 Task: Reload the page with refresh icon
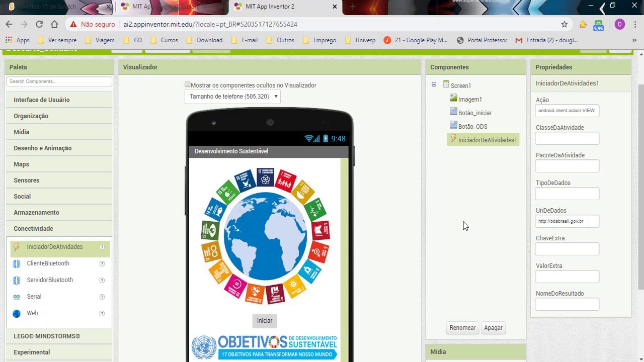click(x=39, y=24)
